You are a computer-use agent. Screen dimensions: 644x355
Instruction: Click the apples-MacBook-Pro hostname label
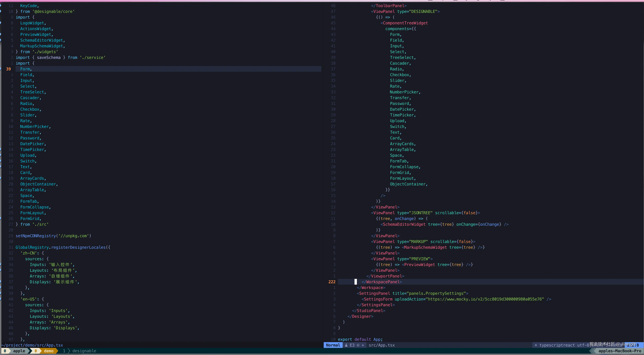point(619,351)
